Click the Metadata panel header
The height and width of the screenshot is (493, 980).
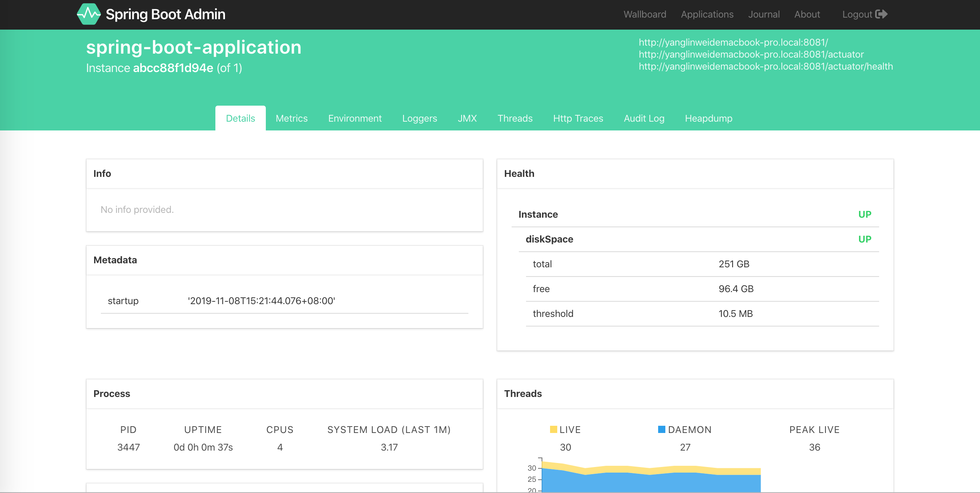[285, 260]
